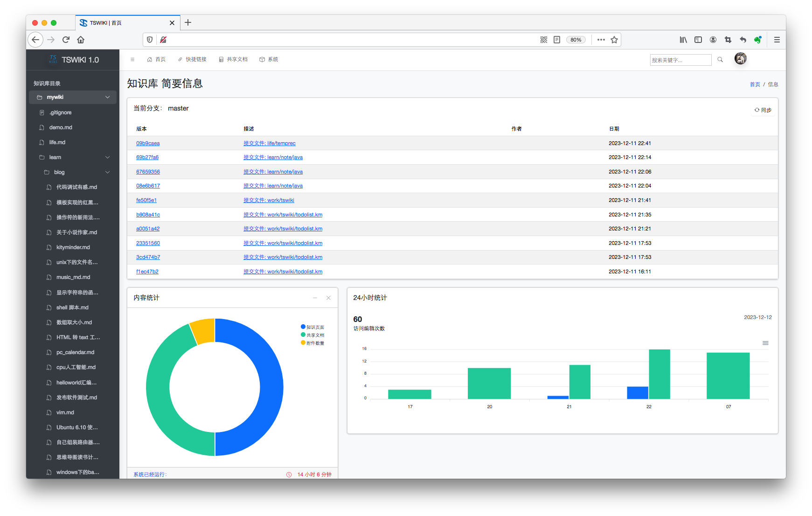This screenshot has width=812, height=516.
Task: Click the 同步 button
Action: point(763,109)
